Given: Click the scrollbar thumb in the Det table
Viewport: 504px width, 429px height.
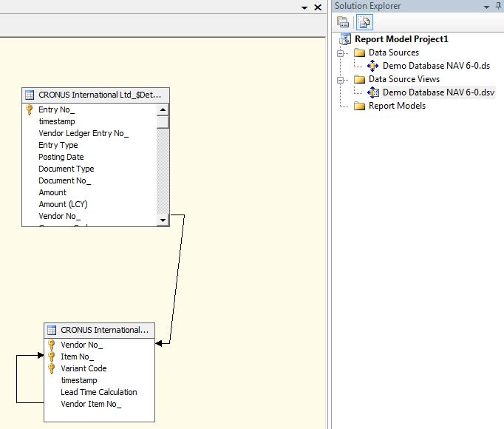Looking at the screenshot, I should click(163, 122).
